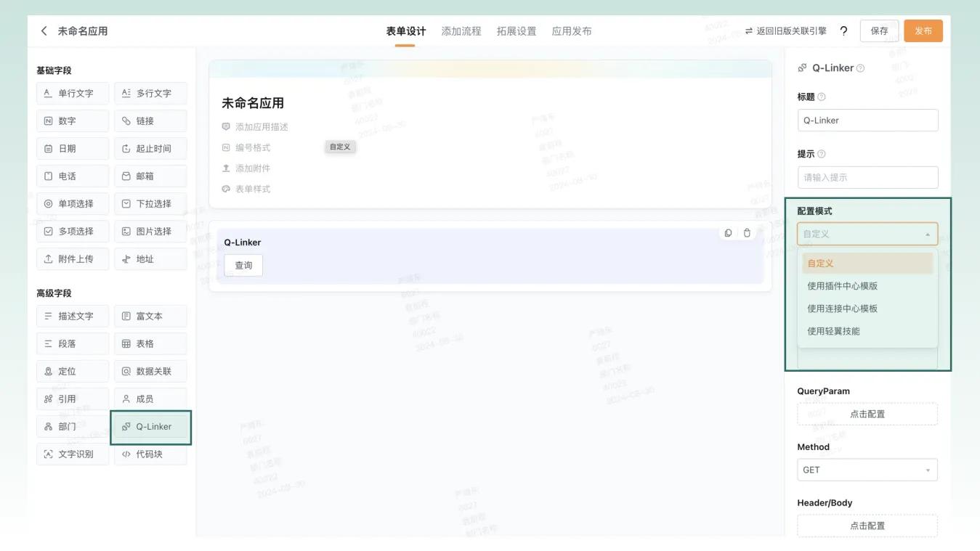Add the 数据关联 field
This screenshot has height=551, width=980.
tap(150, 371)
